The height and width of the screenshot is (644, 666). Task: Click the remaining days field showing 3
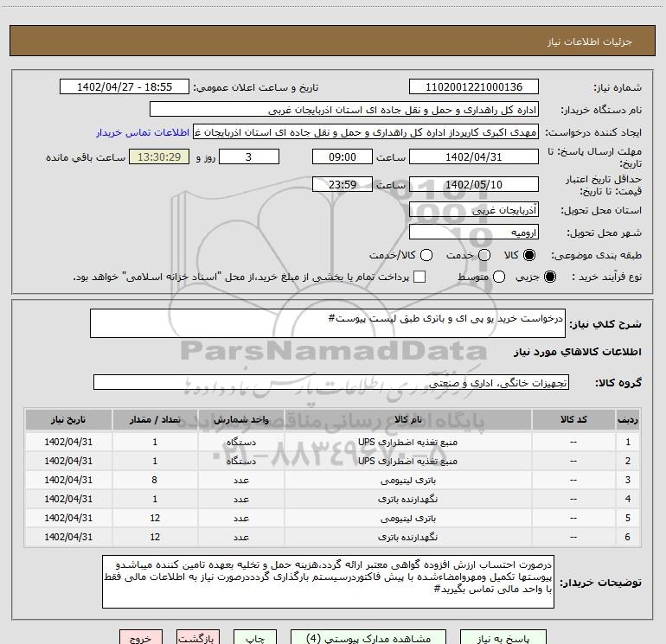pos(249,156)
